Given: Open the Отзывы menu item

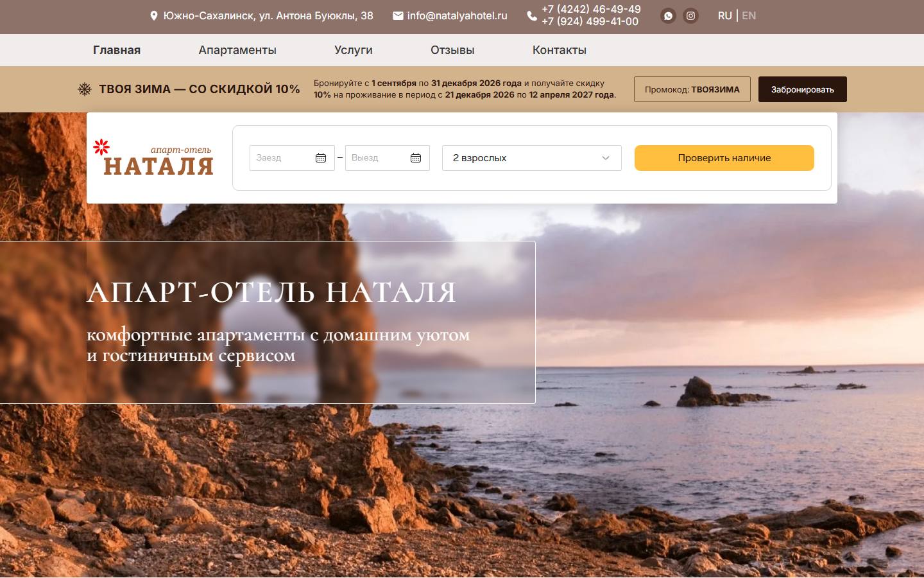Looking at the screenshot, I should 452,50.
